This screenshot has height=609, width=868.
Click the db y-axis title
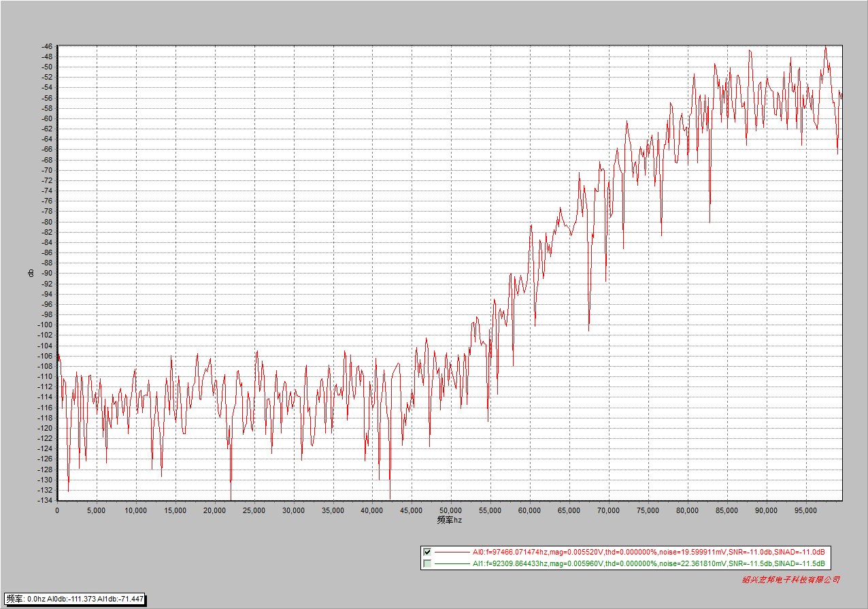31,273
